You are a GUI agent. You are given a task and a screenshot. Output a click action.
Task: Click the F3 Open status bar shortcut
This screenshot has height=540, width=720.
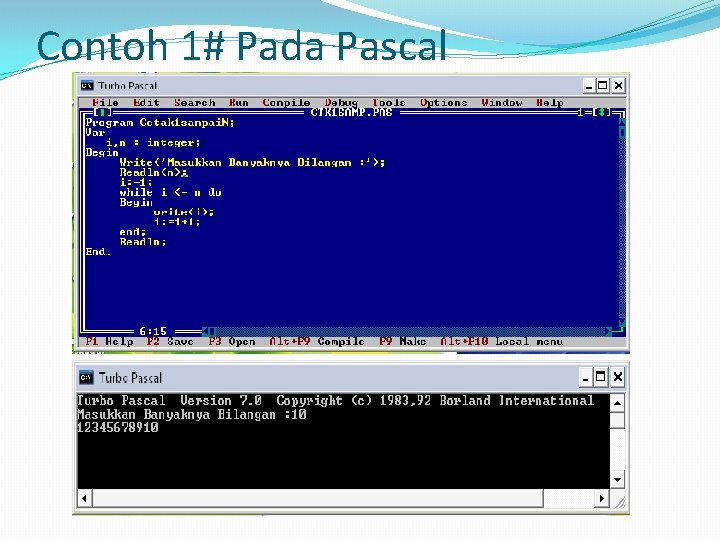[x=232, y=342]
